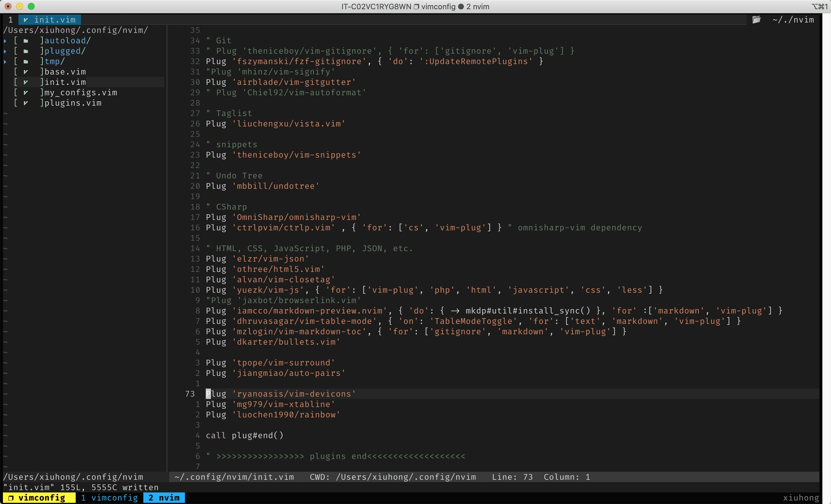Viewport: 831px width, 504px height.
Task: Click the xiuhong label at bottom right
Action: 801,498
